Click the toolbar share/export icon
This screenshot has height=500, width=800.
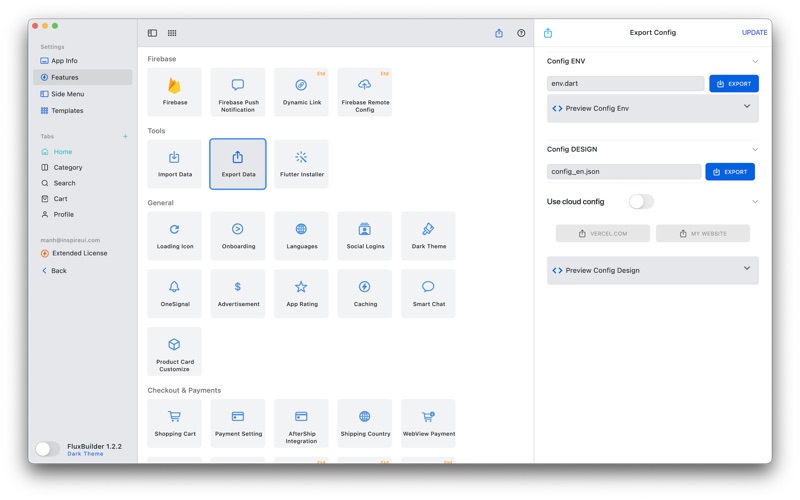pyautogui.click(x=499, y=33)
